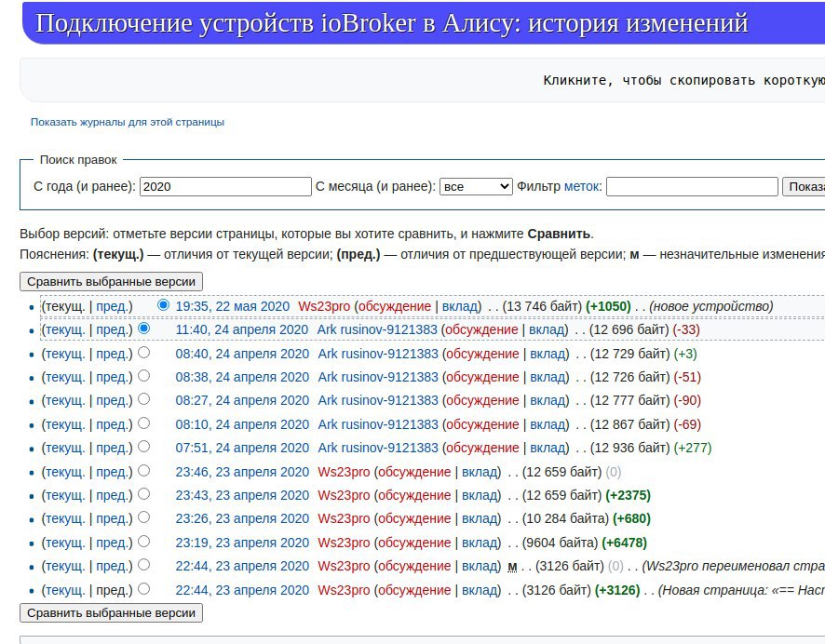Open 'вклад' link on the 23:19 row

480,543
